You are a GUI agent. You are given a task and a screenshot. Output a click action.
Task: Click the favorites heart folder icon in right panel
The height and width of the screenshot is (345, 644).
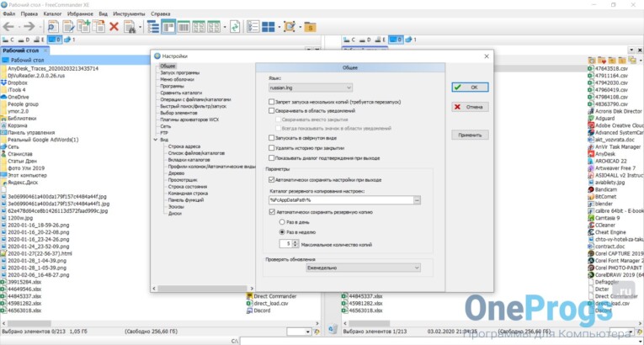pyautogui.click(x=602, y=61)
